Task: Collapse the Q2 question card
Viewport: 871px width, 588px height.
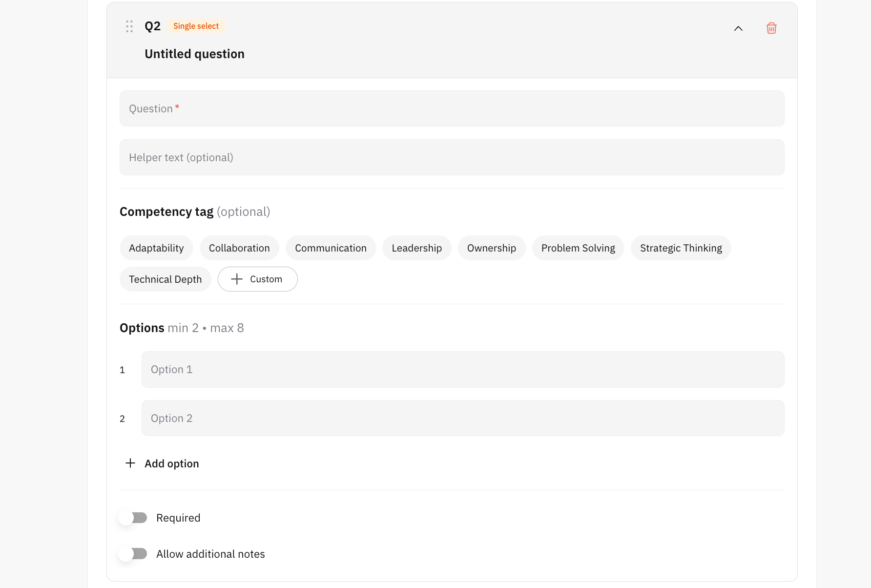Action: [x=738, y=28]
